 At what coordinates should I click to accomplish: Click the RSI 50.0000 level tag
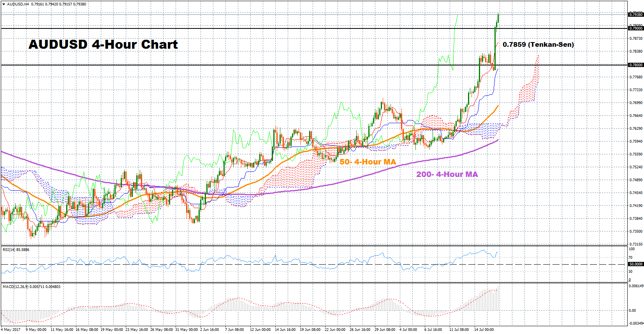[636, 264]
